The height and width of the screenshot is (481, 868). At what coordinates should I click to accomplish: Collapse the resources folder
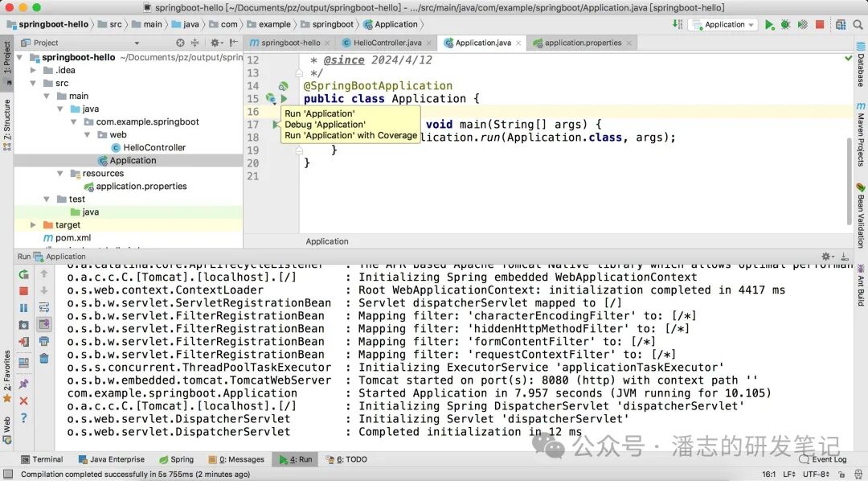[x=59, y=174]
